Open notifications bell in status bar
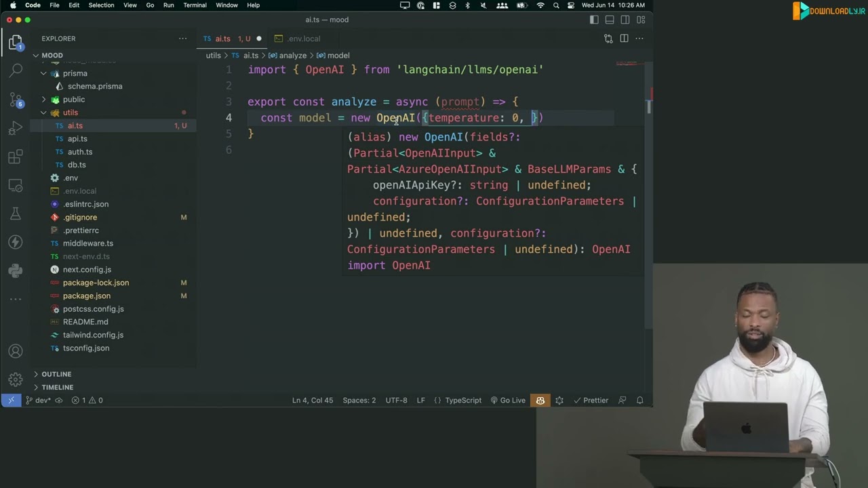 tap(639, 401)
